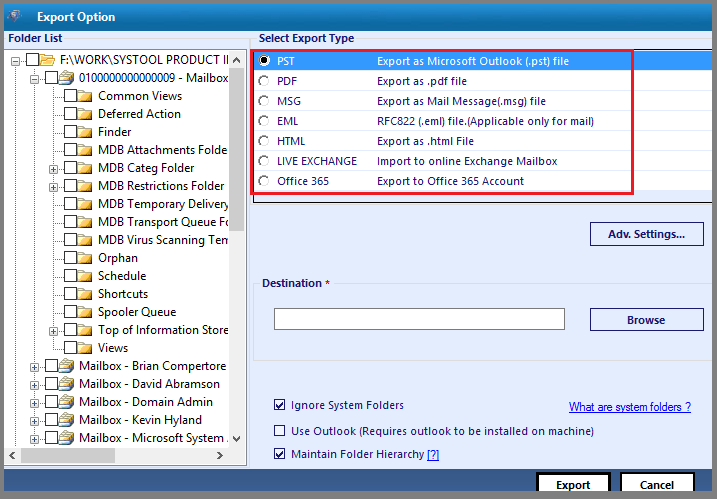
Task: Select the Office 365 radio button
Action: point(264,181)
